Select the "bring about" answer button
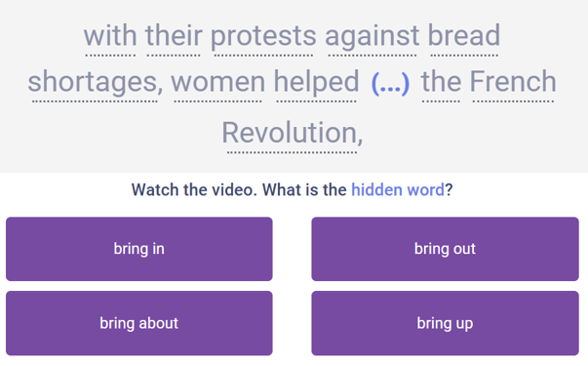This screenshot has height=366, width=588. pos(139,323)
